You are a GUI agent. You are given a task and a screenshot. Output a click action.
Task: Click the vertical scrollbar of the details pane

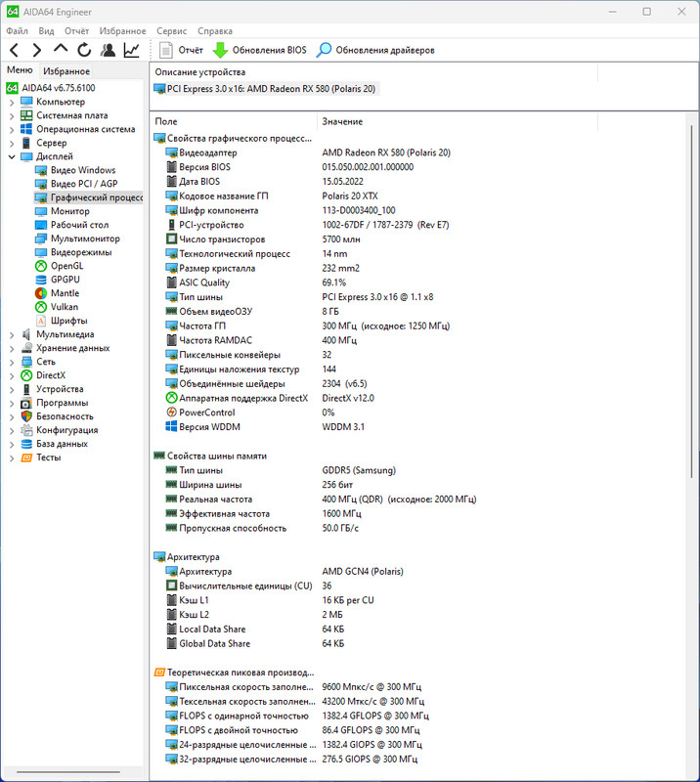[691, 302]
